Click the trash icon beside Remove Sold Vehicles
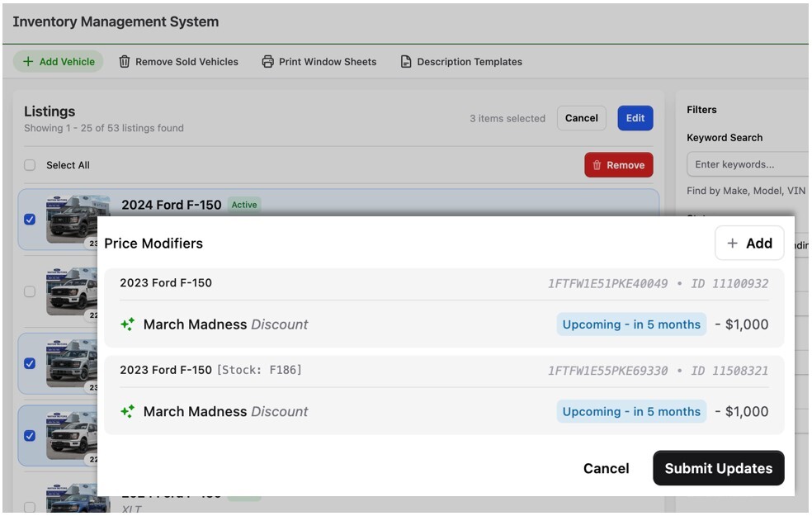 (125, 62)
